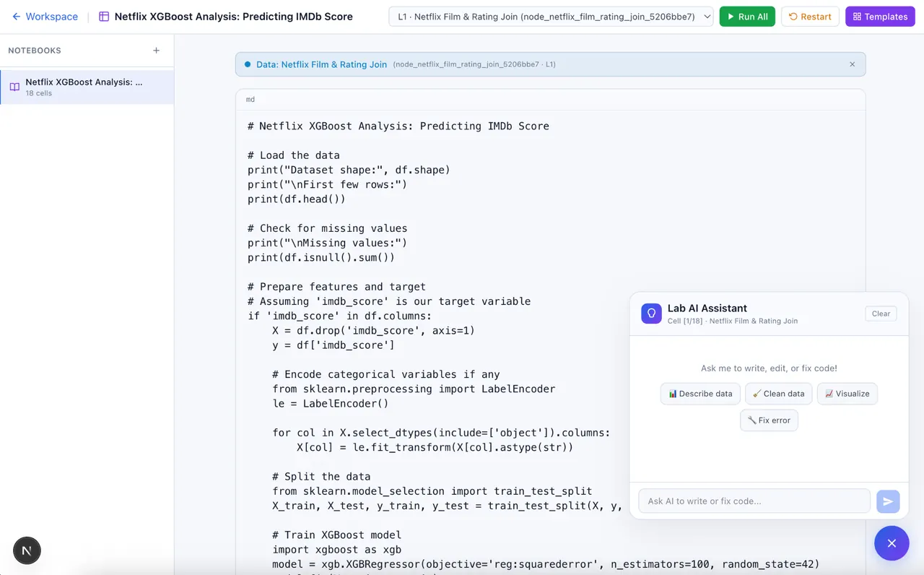
Task: Choose the Clean data suggestion
Action: (x=778, y=394)
